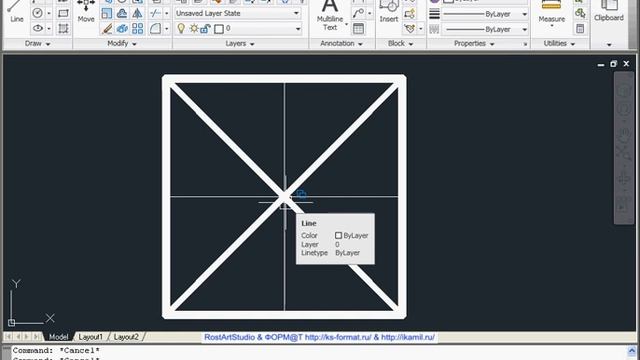Toggle layer 0 on/off lightbulb
The image size is (640, 360).
pos(181,29)
